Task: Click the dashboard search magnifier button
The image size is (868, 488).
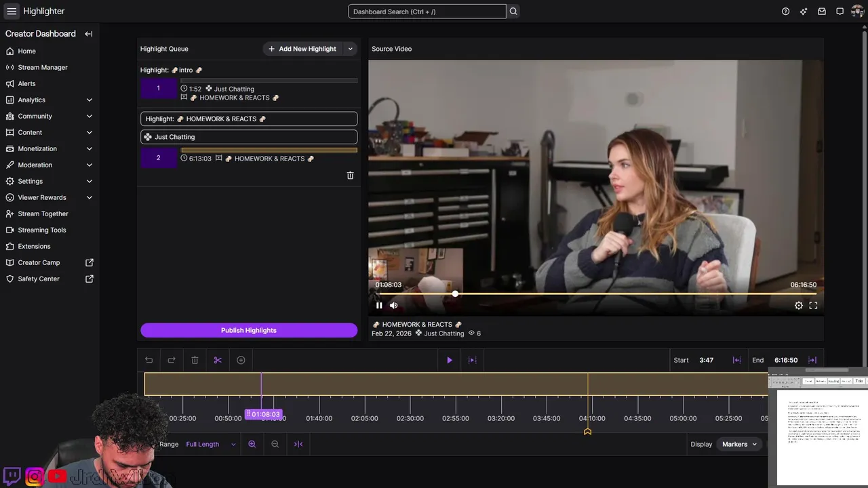Action: coord(513,12)
